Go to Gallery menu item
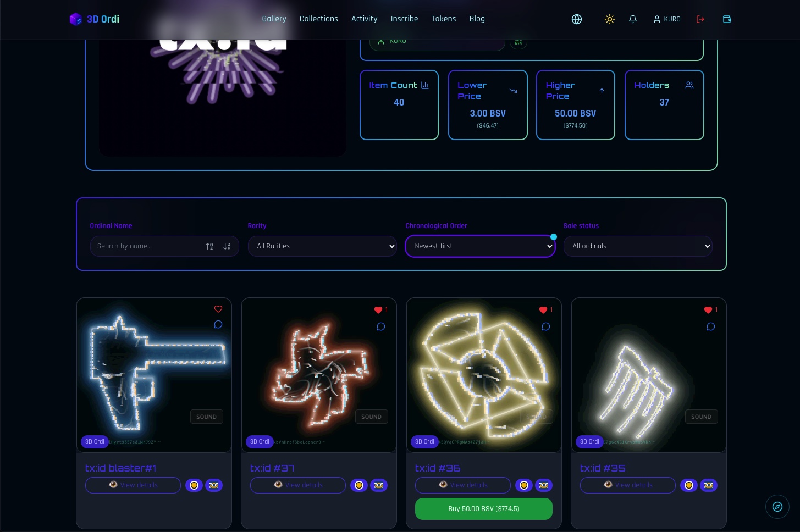This screenshot has width=800, height=532. tap(274, 19)
